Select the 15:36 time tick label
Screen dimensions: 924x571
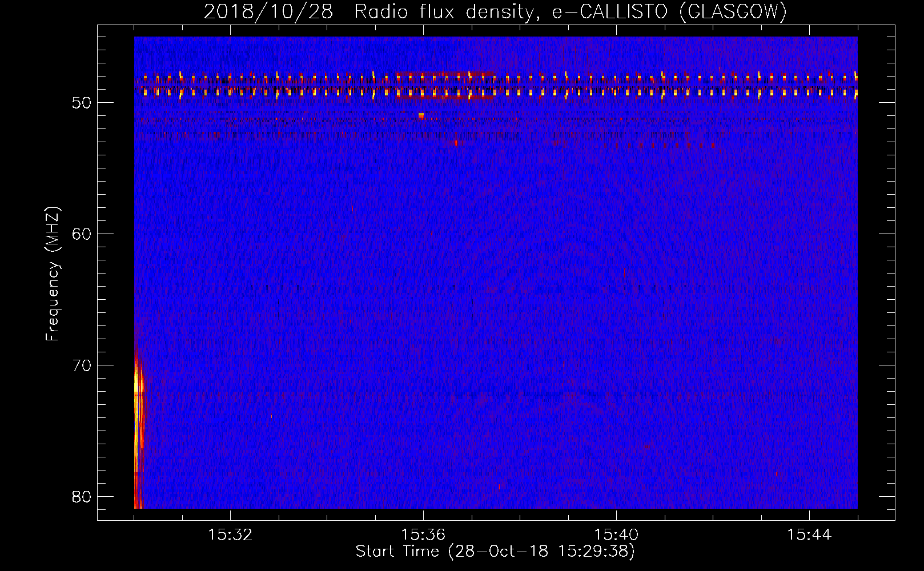pos(423,535)
